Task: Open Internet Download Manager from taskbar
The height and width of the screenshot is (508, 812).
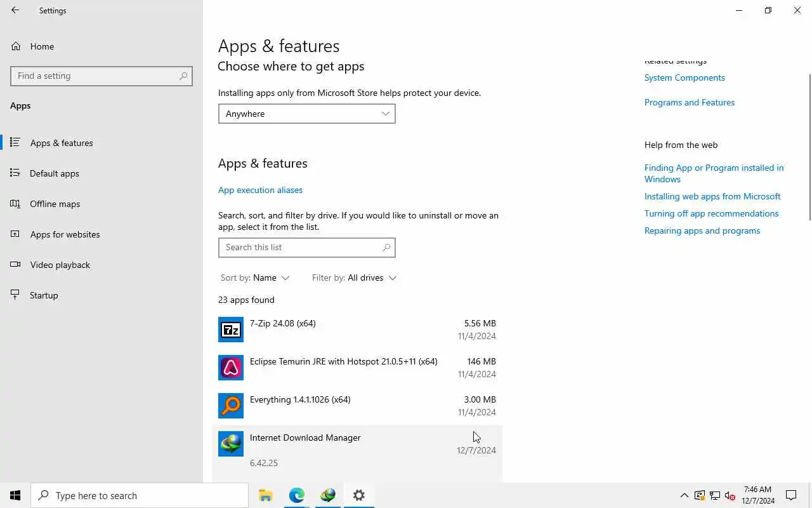Action: [327, 495]
